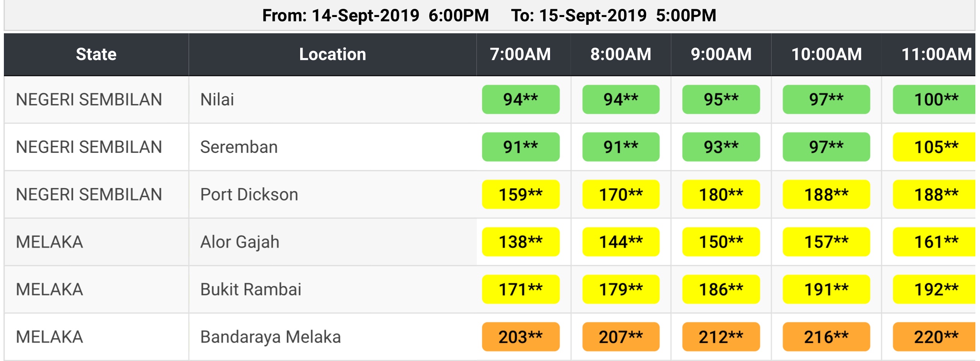Viewport: 980px width, 361px height.
Task: Click the 9:00AM column header
Action: pos(721,54)
